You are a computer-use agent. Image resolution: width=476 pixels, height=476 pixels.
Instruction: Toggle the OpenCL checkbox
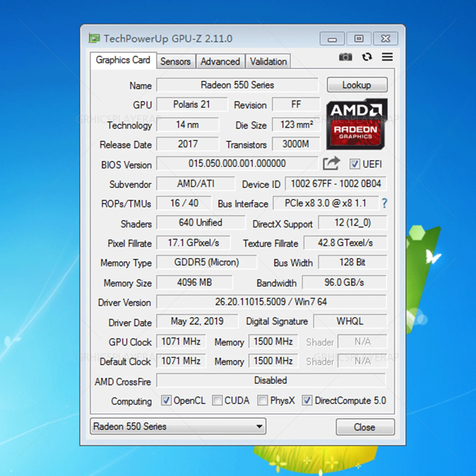(x=166, y=400)
